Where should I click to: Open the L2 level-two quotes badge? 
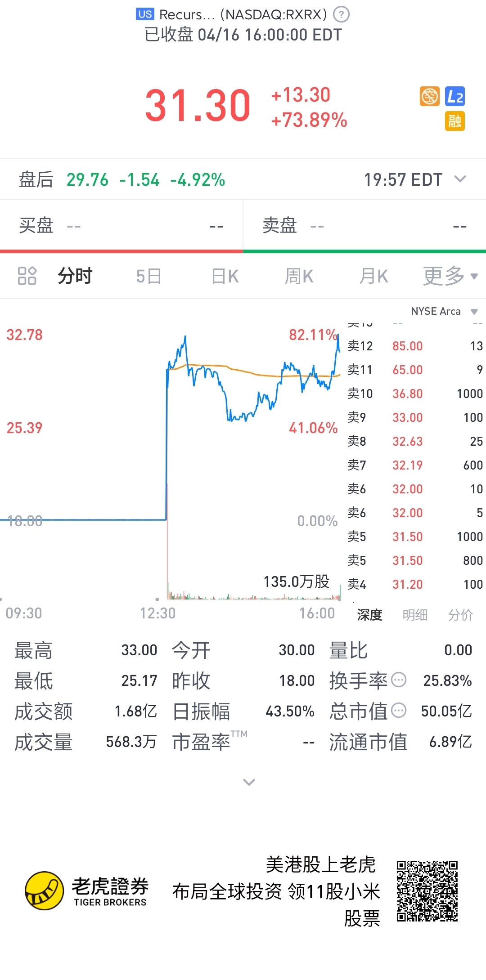(455, 96)
